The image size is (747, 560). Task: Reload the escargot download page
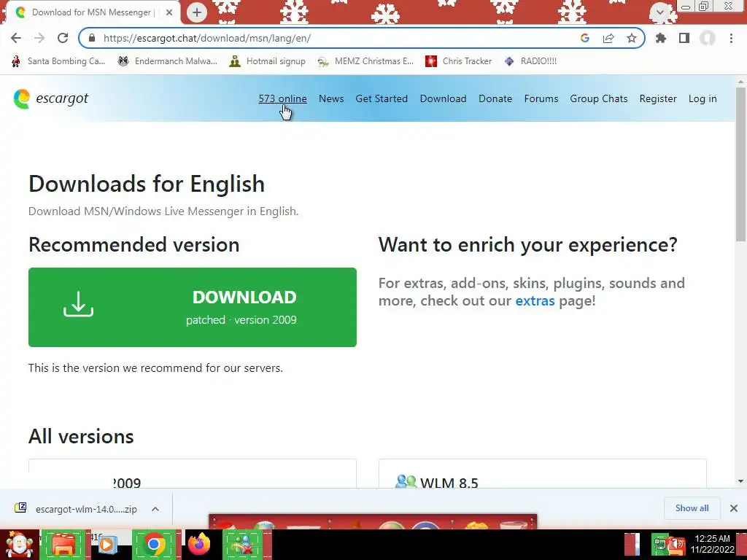tap(63, 38)
